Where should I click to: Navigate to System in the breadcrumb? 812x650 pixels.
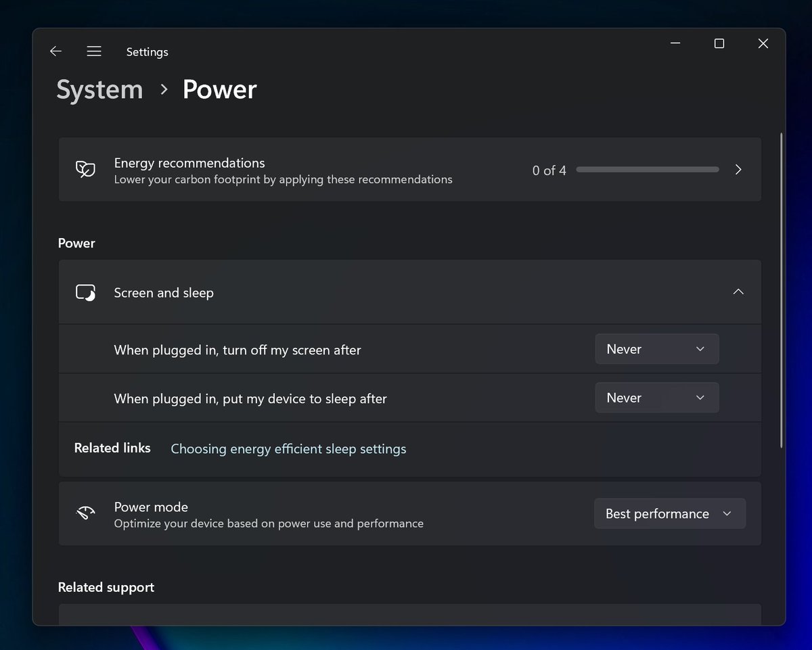click(99, 90)
